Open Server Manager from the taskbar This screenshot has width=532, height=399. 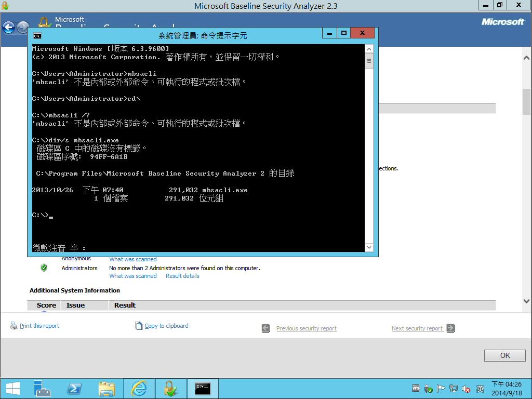[x=42, y=389]
